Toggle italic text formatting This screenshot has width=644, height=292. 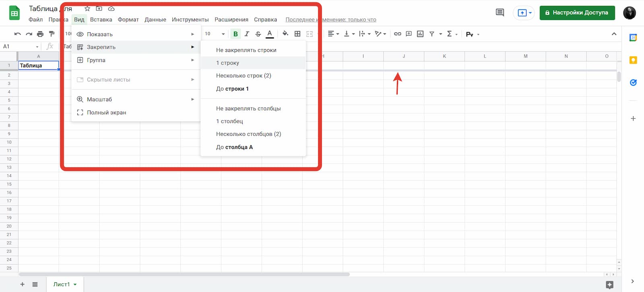(247, 34)
